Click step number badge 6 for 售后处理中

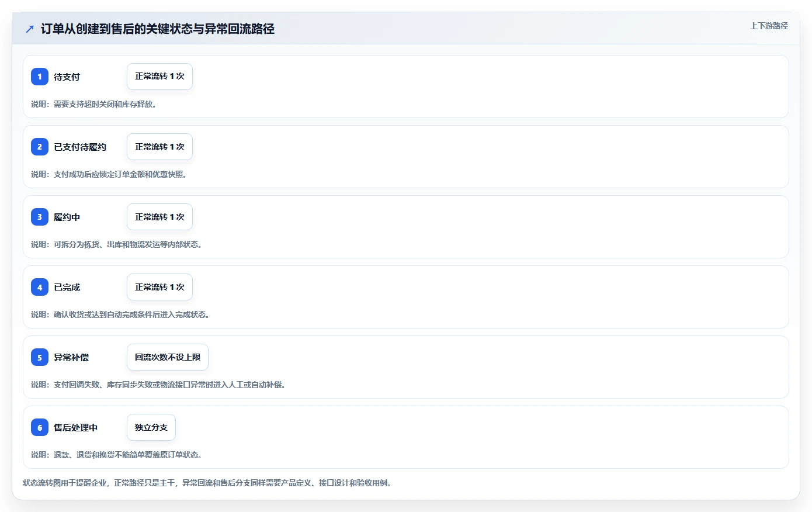coord(40,427)
